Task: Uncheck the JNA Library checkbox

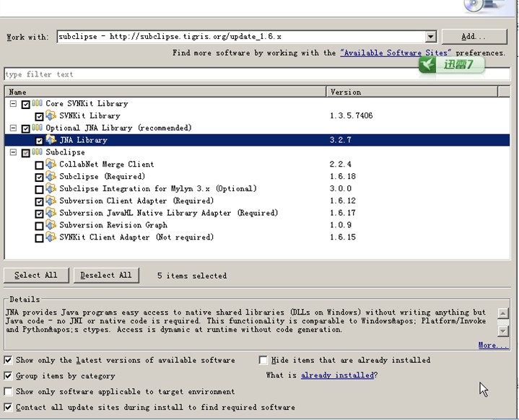Action: coord(39,141)
